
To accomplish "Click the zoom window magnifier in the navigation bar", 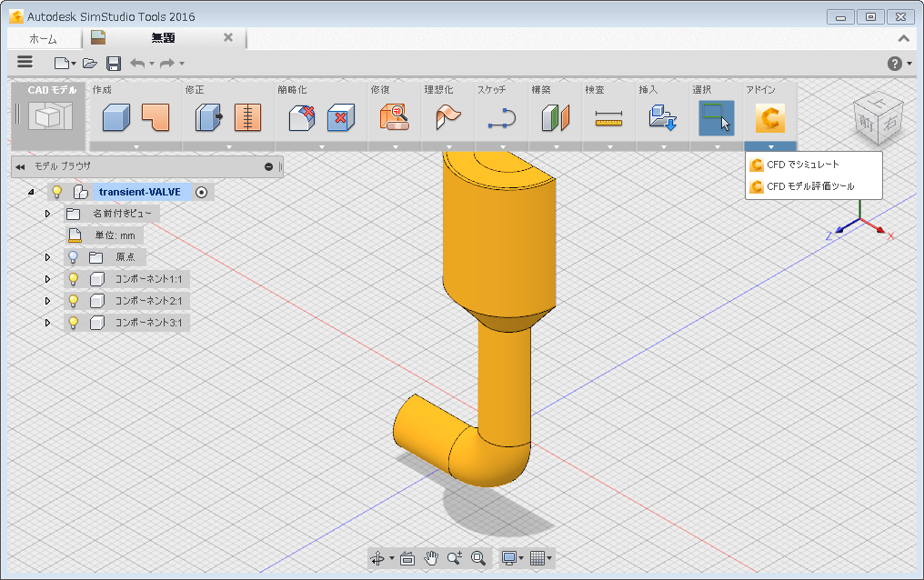I will (x=478, y=557).
